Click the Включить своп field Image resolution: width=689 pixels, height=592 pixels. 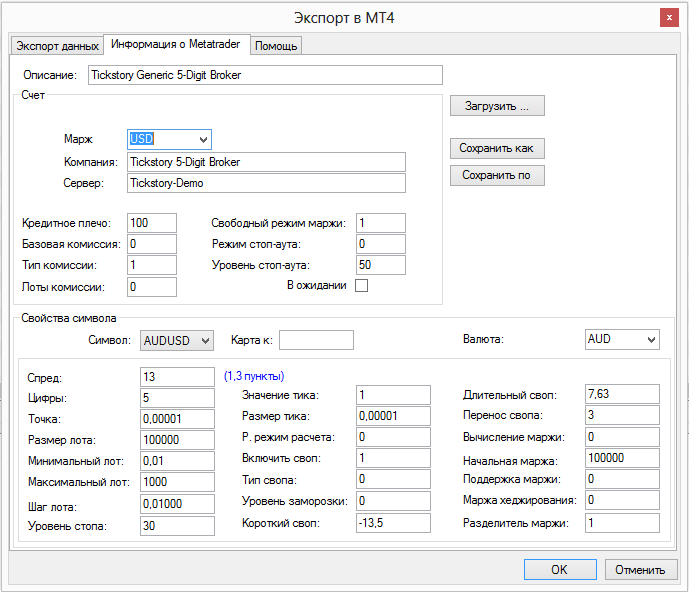pos(393,458)
